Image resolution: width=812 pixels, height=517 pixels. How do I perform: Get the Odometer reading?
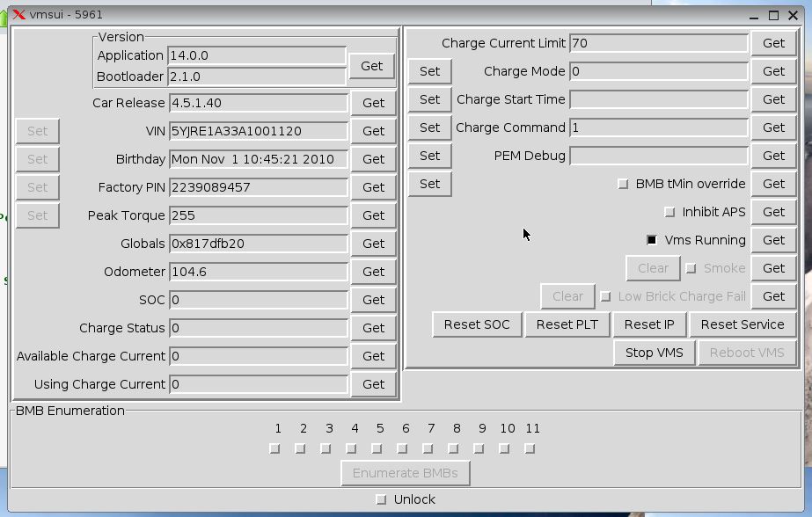pyautogui.click(x=373, y=272)
